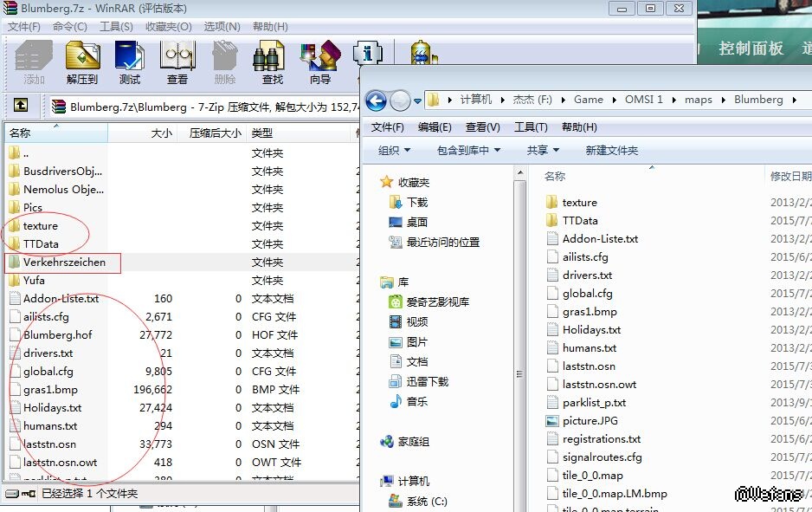Launch the Find (查找) binoculars icon
The width and height of the screenshot is (812, 512).
(x=272, y=62)
